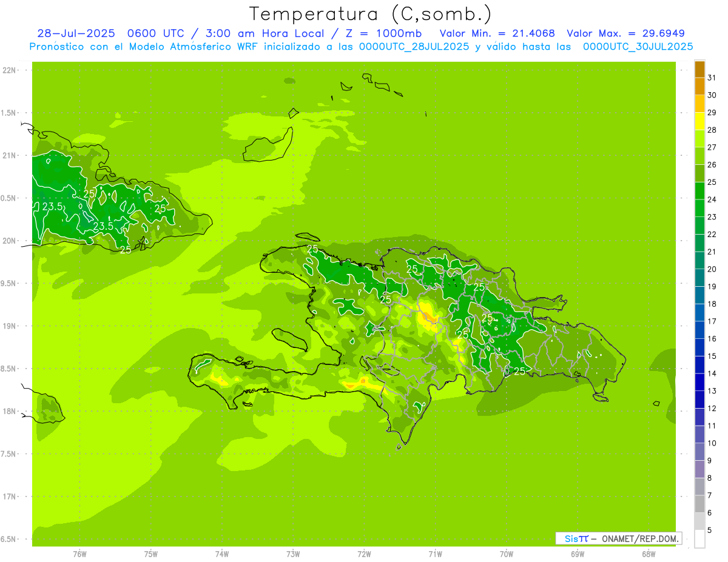Click the "17N" latitude axis label

pos(8,497)
